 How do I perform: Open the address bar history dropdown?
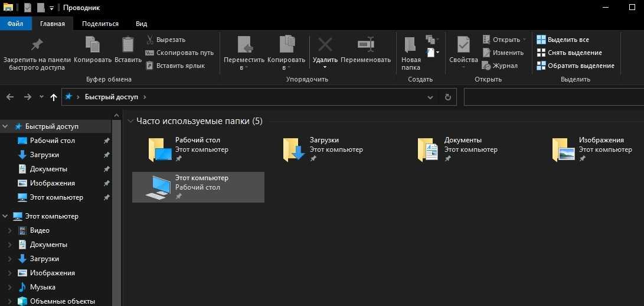(x=430, y=97)
